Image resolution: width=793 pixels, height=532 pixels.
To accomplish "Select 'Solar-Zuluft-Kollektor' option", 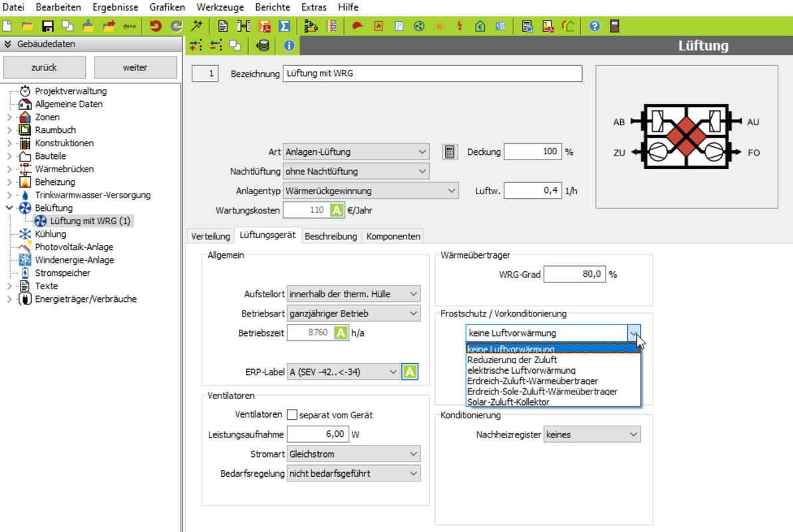I will point(553,402).
